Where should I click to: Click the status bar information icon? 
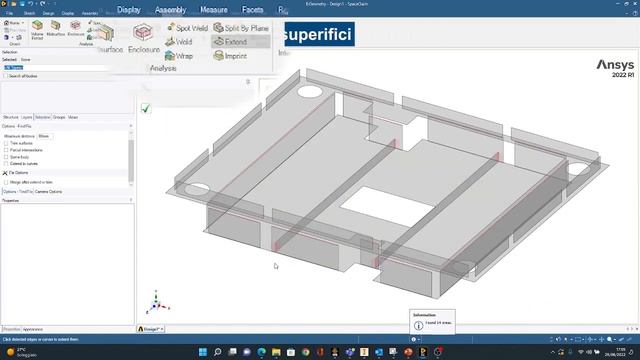pos(413,339)
